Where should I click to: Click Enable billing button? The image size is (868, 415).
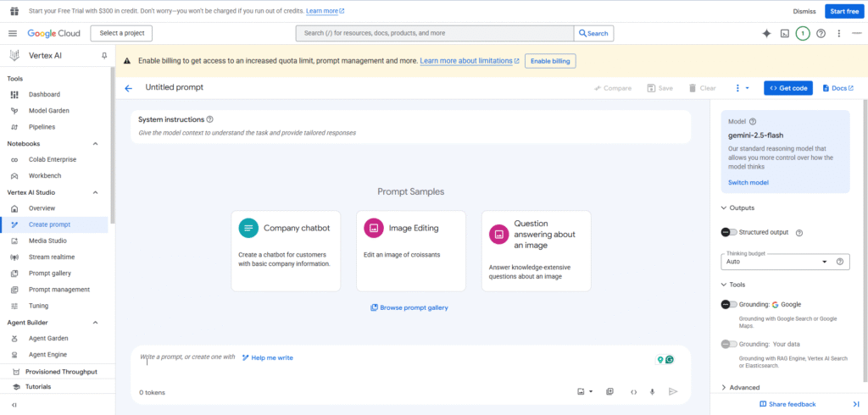pos(550,61)
